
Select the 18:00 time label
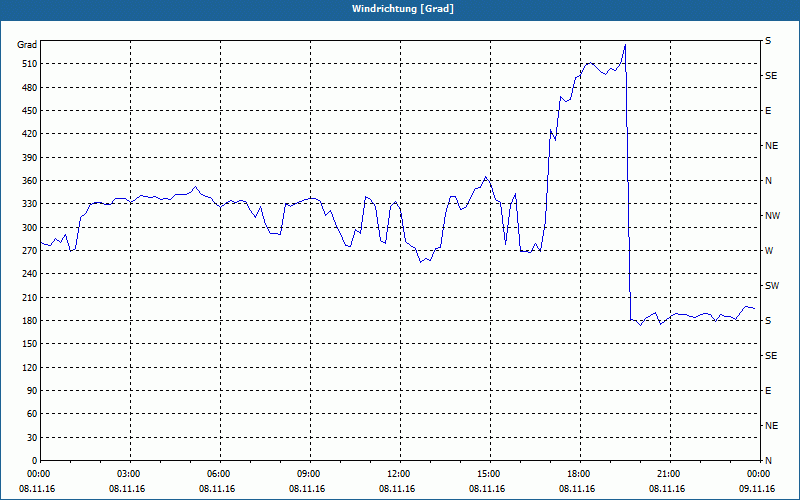point(579,473)
